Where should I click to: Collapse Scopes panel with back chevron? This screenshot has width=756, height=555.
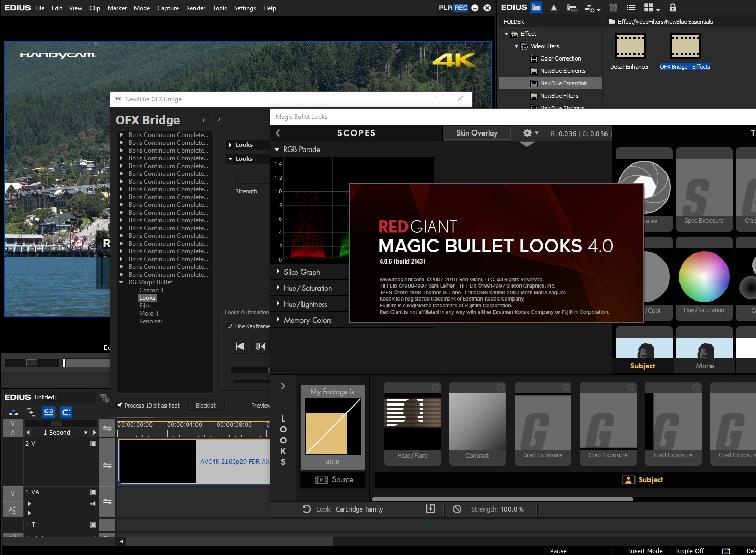[x=278, y=133]
